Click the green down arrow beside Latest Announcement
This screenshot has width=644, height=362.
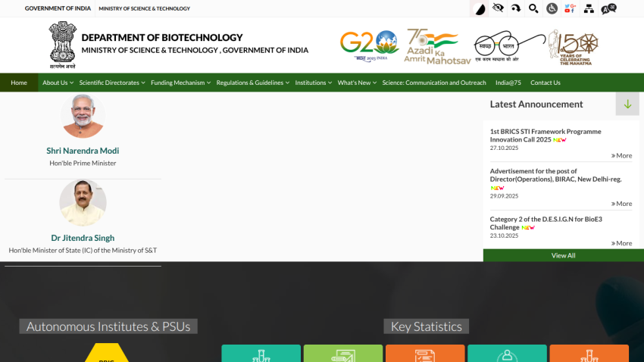[627, 104]
